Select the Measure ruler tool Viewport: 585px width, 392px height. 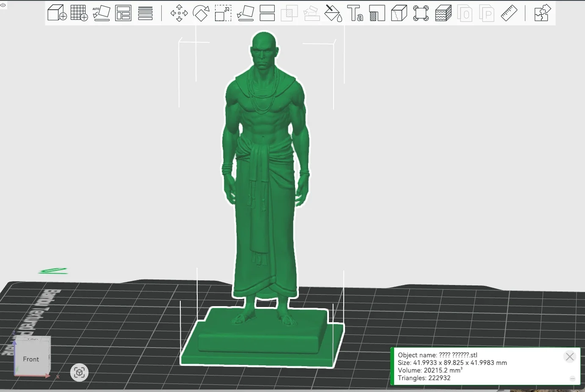[509, 13]
